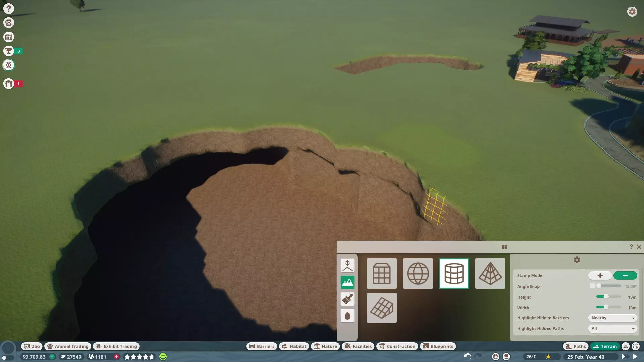Choose the pyramid terrain stamp
The width and height of the screenshot is (644, 362).
[490, 274]
